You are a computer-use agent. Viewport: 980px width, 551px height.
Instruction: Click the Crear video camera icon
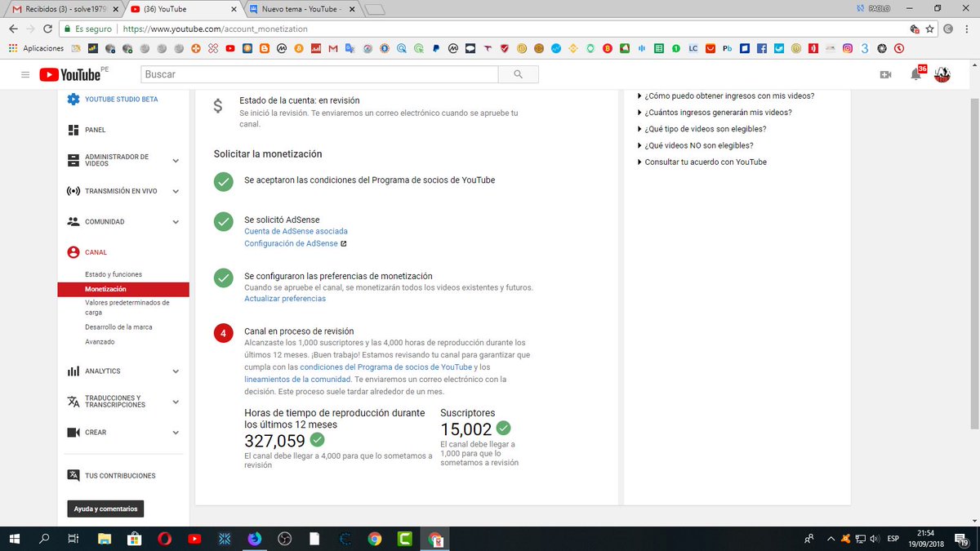tap(73, 433)
